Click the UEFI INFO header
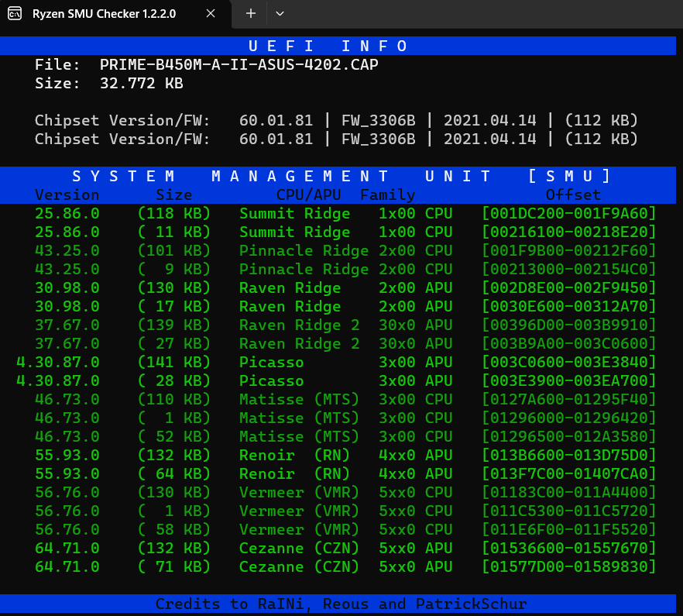This screenshot has width=683, height=616. coord(328,46)
